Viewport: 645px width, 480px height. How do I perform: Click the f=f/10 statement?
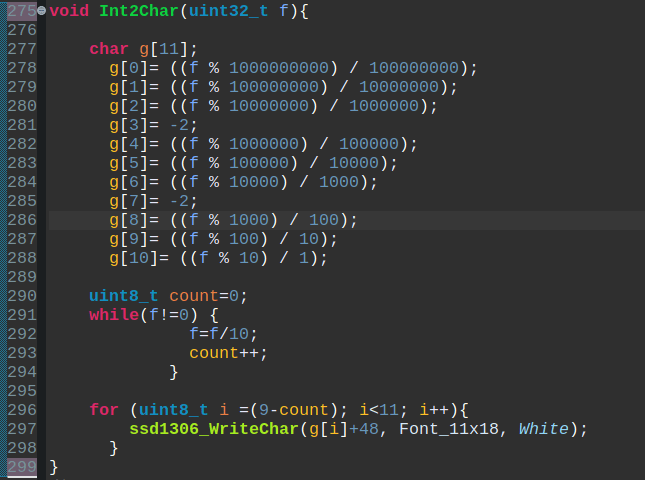[223, 334]
